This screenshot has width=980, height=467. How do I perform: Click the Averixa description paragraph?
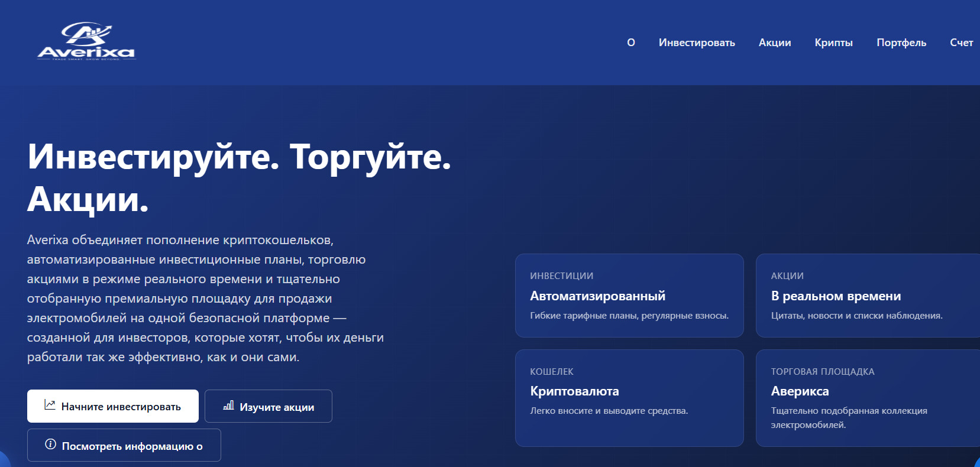pyautogui.click(x=205, y=299)
